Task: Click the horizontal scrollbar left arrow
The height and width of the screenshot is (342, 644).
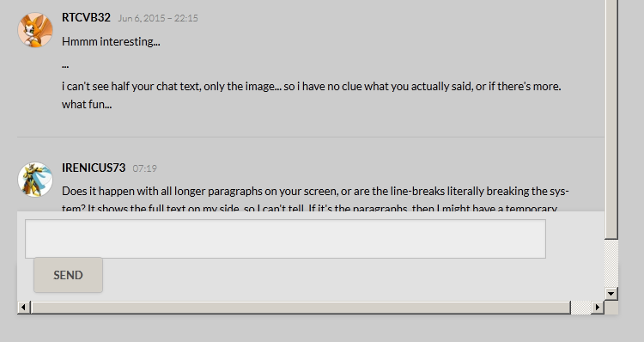Action: point(23,307)
